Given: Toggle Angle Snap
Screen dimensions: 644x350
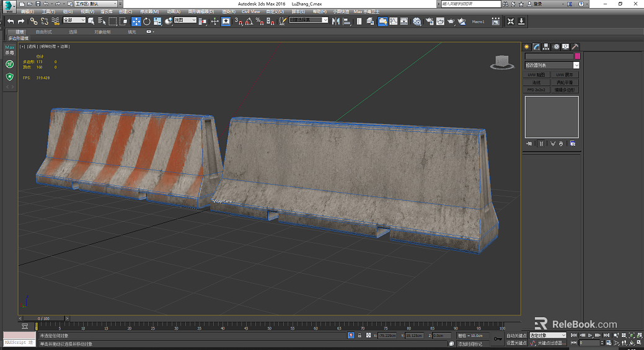Looking at the screenshot, I should point(249,21).
